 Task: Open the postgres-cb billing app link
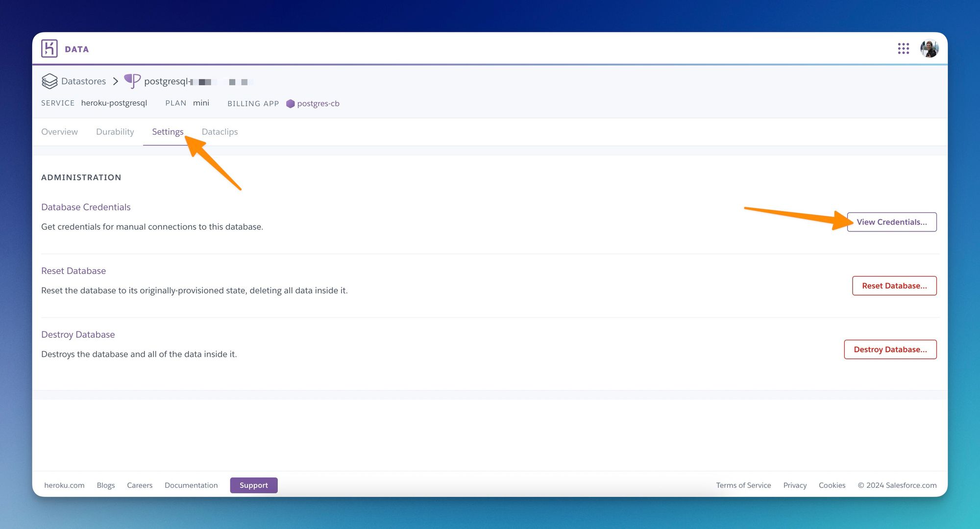click(x=318, y=104)
